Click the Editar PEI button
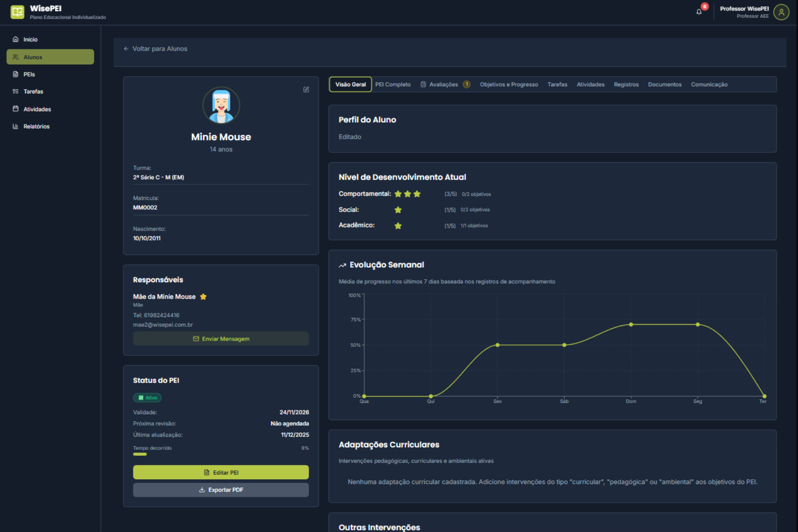 pos(221,472)
